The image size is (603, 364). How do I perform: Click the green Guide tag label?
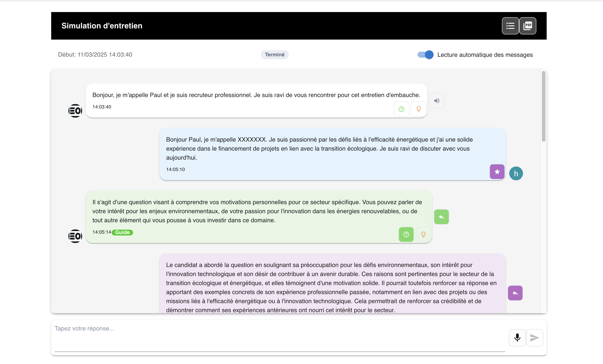(x=122, y=232)
